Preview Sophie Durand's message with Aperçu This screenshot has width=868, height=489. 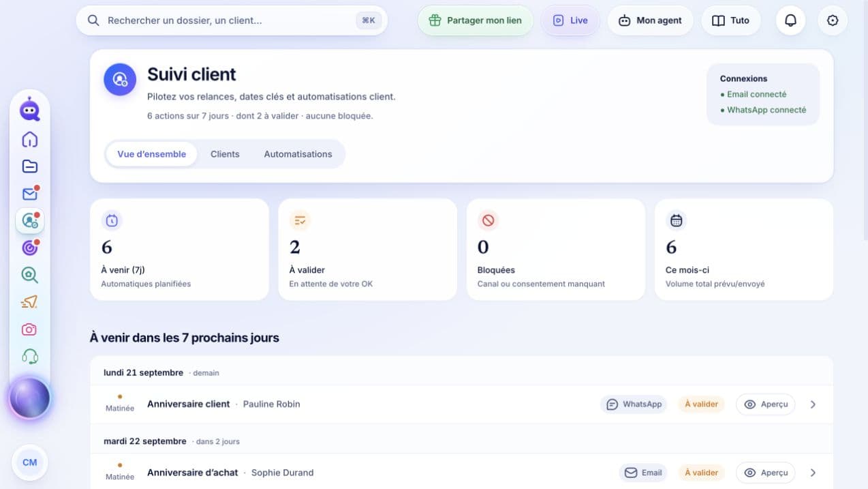point(766,473)
